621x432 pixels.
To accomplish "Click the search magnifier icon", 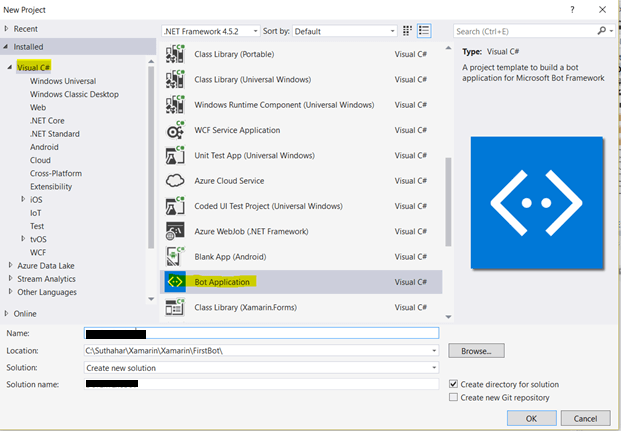I will point(602,30).
